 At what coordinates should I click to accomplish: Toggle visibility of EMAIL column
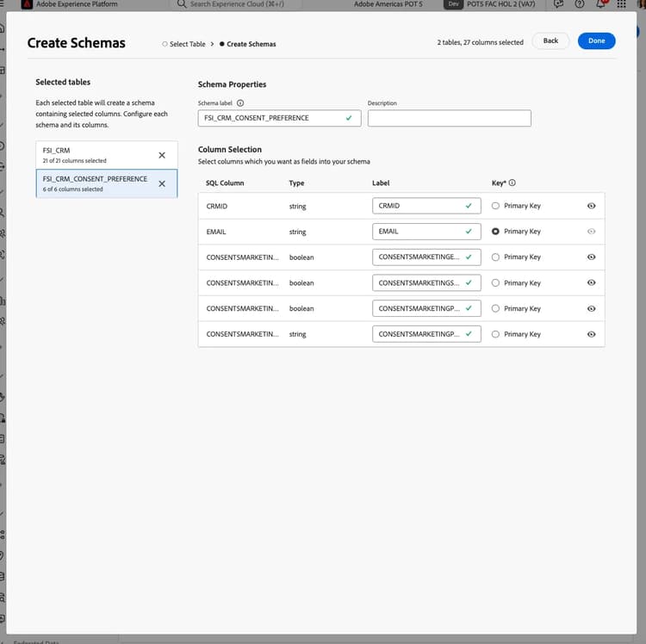click(591, 232)
